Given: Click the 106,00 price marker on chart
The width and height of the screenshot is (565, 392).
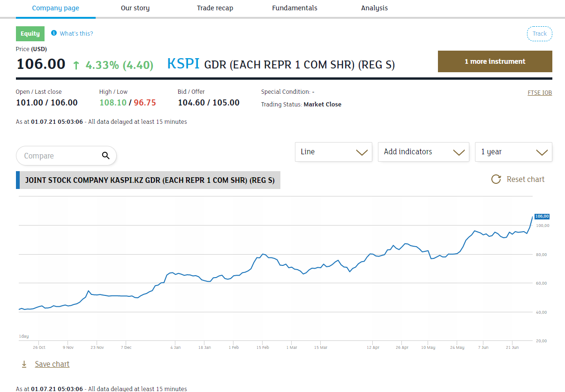Looking at the screenshot, I should [x=542, y=216].
